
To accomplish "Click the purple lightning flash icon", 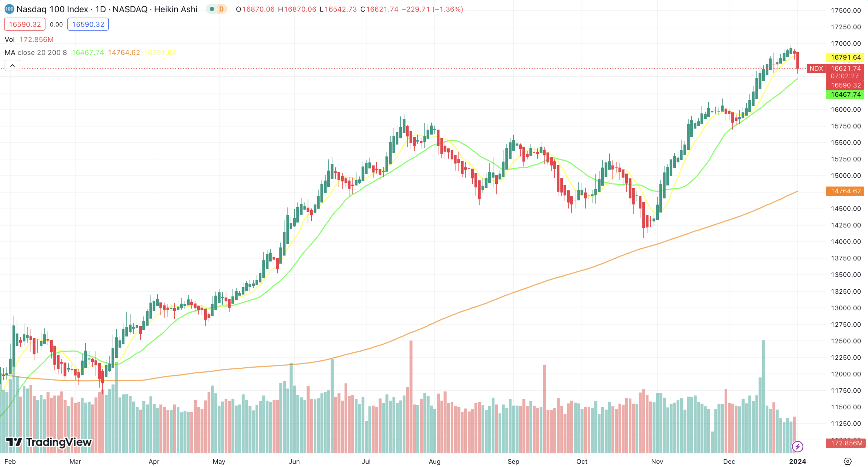I will [797, 446].
